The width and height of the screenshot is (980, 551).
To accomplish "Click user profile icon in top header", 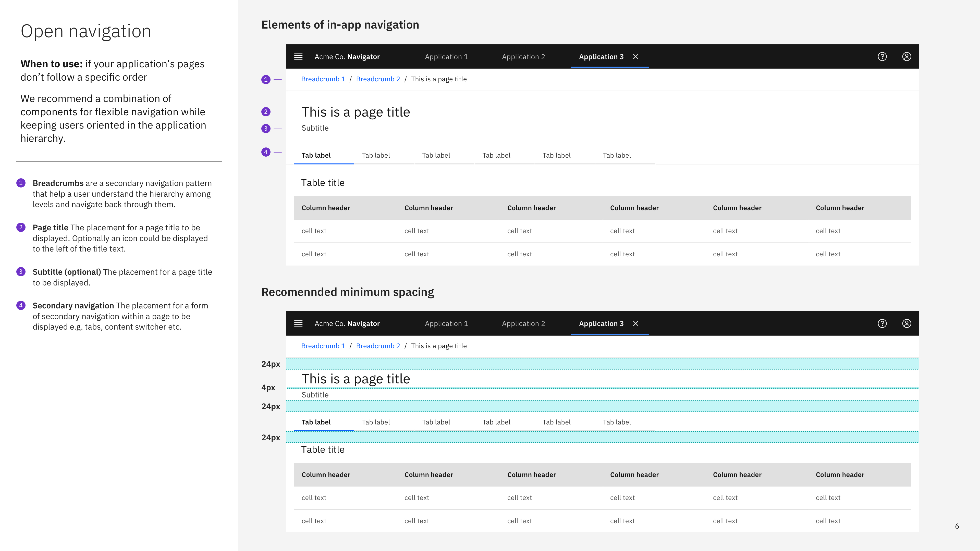I will click(x=906, y=57).
